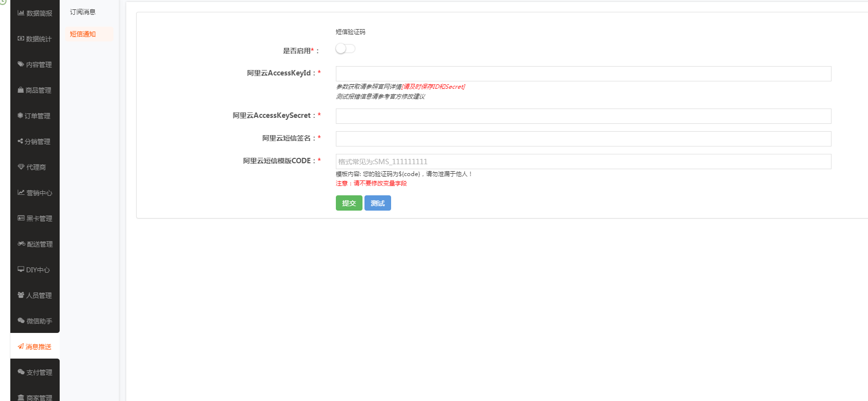Open the DIY中心 section
This screenshot has height=401, width=868.
coord(35,270)
